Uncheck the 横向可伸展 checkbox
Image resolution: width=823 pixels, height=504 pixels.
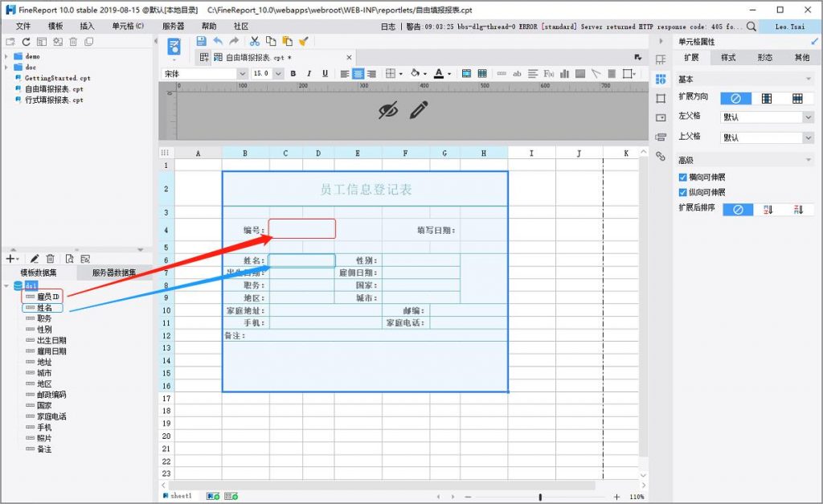tap(683, 178)
